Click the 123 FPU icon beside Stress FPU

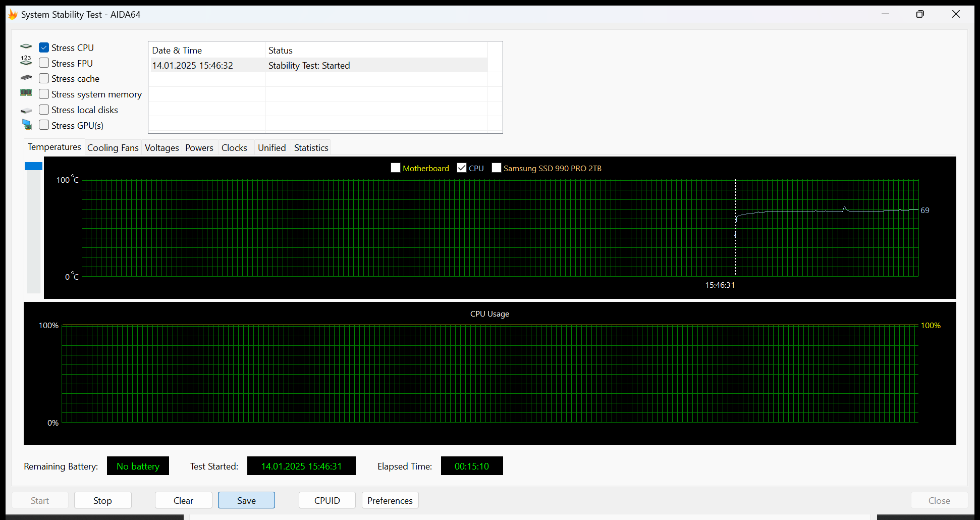(26, 61)
